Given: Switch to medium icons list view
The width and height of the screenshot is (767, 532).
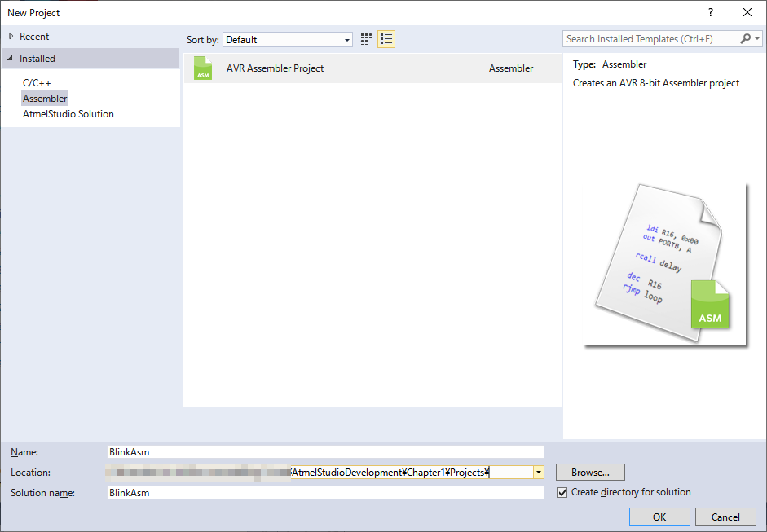Looking at the screenshot, I should click(x=386, y=39).
